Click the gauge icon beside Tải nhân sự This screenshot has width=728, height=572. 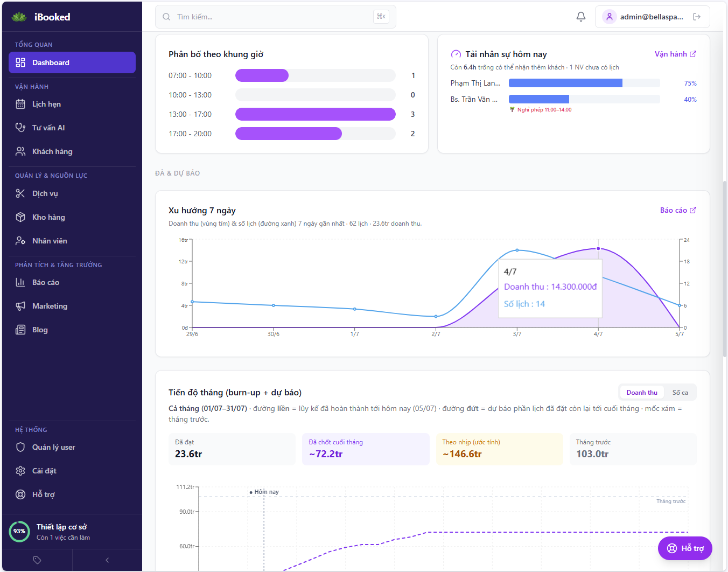click(456, 54)
